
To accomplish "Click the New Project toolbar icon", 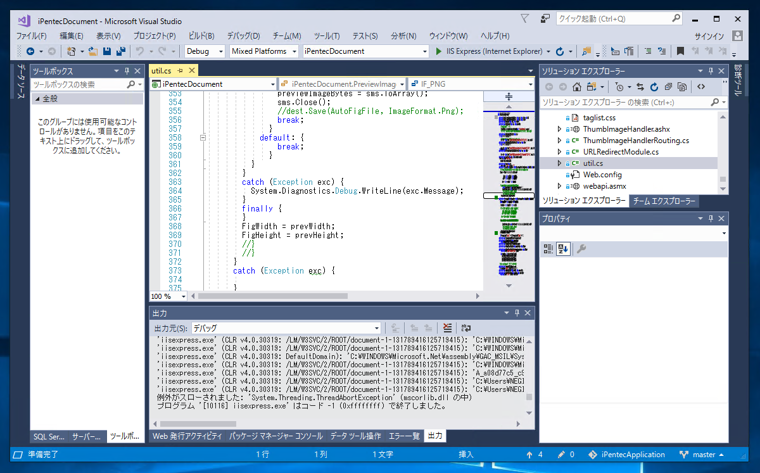I will 71,51.
